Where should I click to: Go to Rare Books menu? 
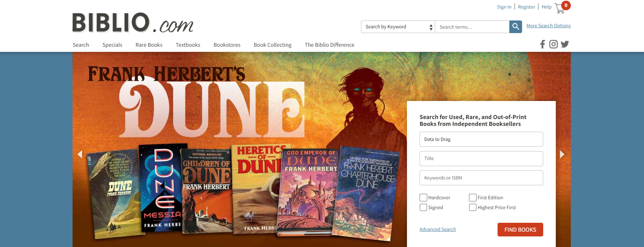149,45
